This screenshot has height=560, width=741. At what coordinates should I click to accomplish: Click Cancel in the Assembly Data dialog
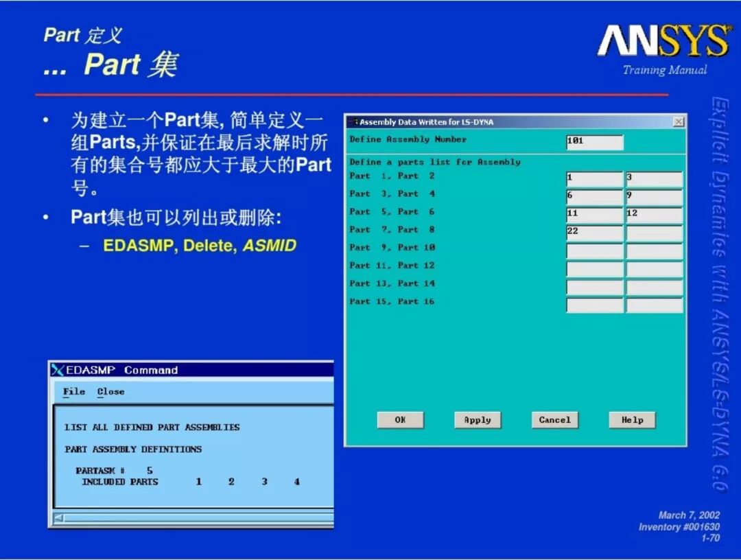[555, 419]
